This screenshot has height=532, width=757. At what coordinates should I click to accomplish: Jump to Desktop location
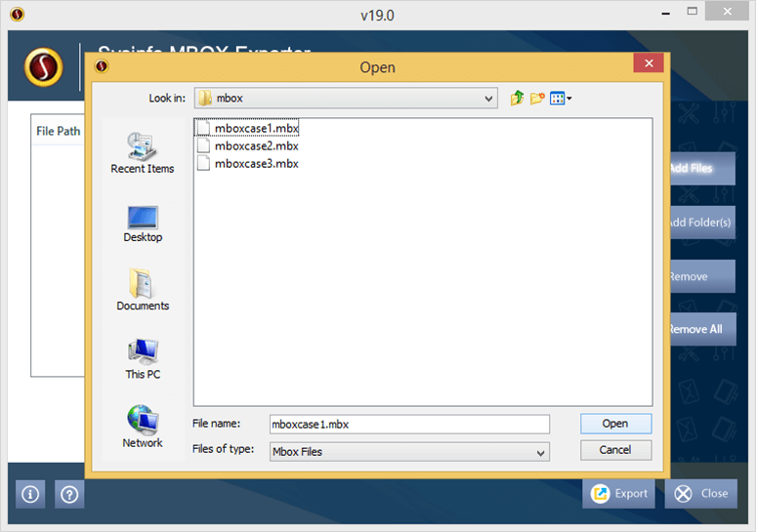pos(143,224)
